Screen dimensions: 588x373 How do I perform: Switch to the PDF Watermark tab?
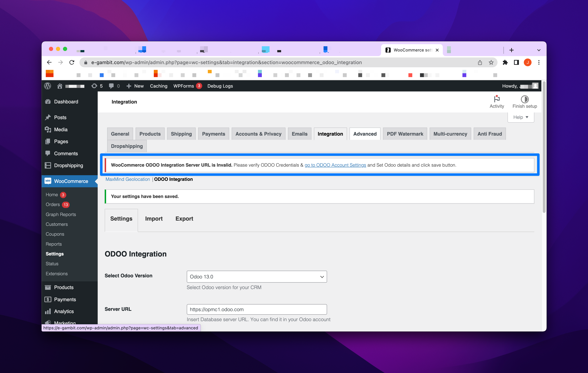pyautogui.click(x=405, y=134)
